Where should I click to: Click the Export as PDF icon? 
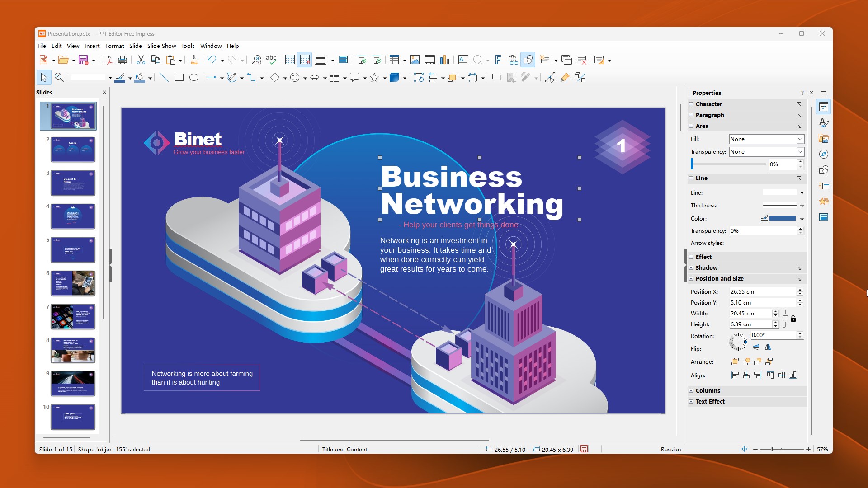(108, 60)
